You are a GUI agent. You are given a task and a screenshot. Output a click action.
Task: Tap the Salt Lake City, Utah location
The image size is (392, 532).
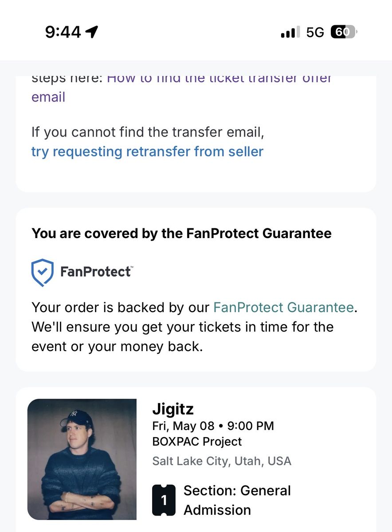222,461
